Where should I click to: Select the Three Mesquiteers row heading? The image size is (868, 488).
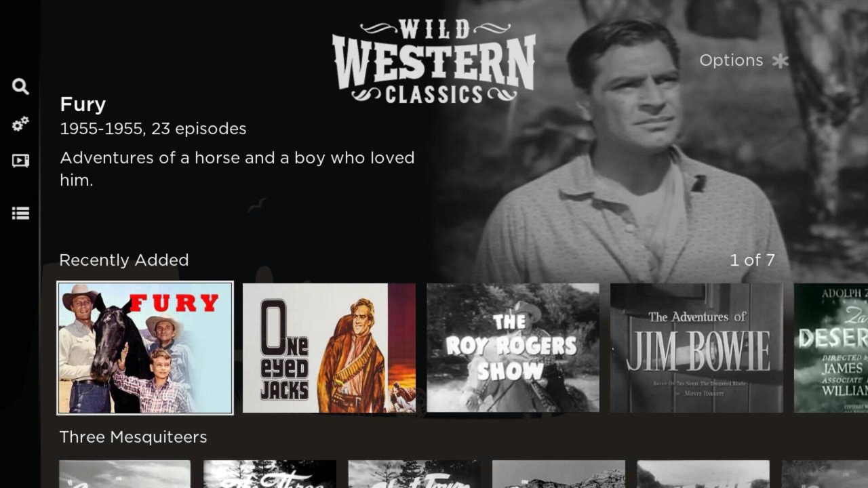tap(133, 437)
